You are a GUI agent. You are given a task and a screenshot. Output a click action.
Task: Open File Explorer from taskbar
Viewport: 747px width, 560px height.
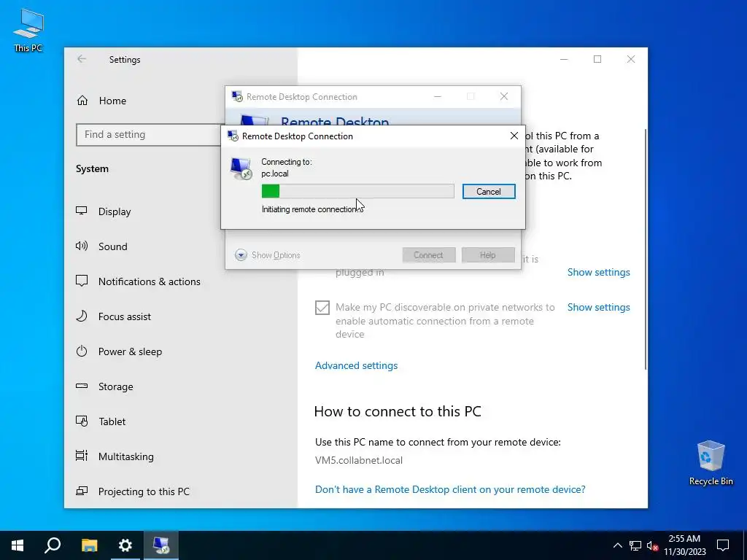tap(89, 545)
